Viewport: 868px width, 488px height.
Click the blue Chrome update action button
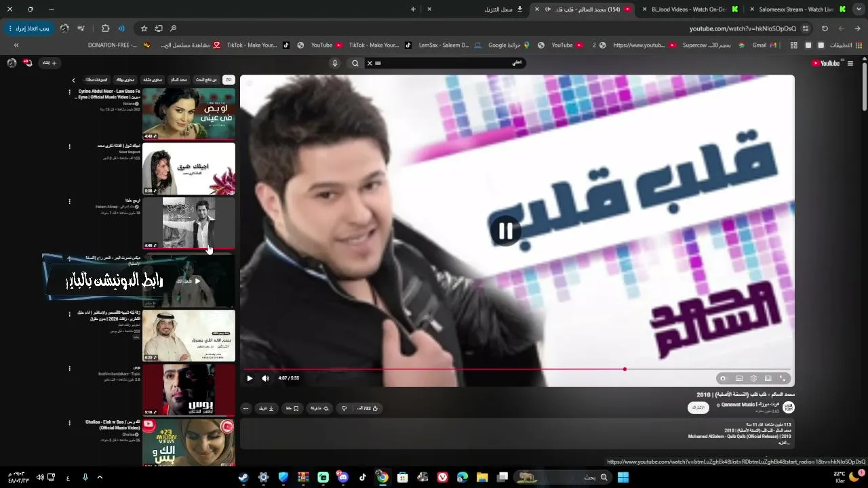[28, 28]
